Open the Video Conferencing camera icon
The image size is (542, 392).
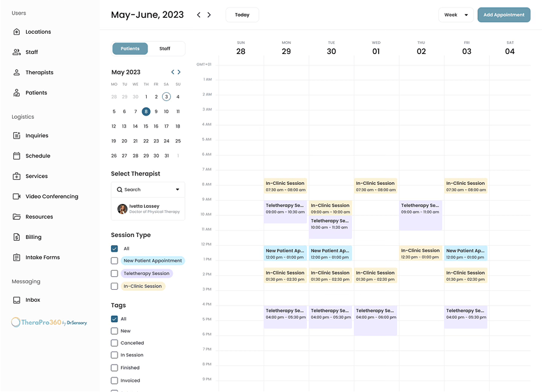17,196
